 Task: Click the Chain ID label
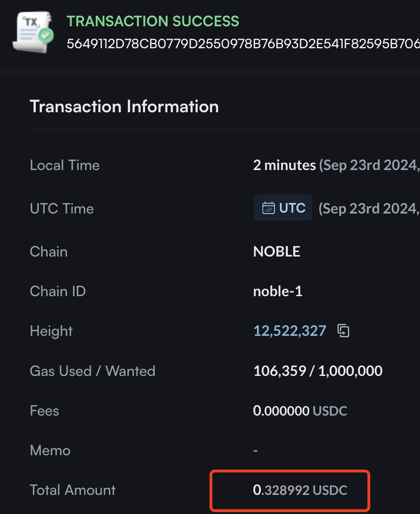click(58, 291)
